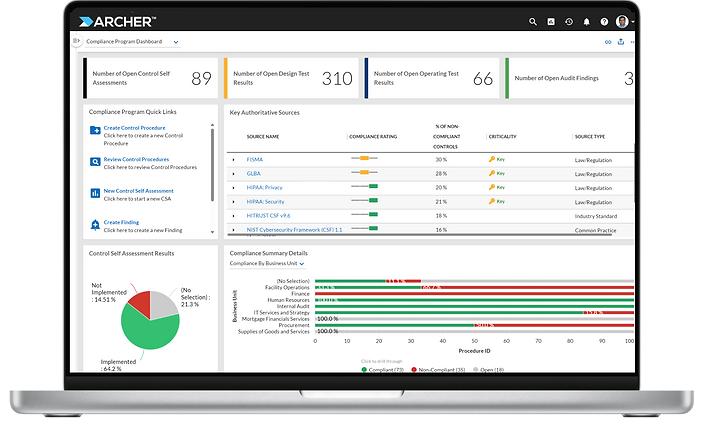Click the New Control Self Assessment chart icon
Viewport: 704px width, 444px height.
tap(95, 193)
